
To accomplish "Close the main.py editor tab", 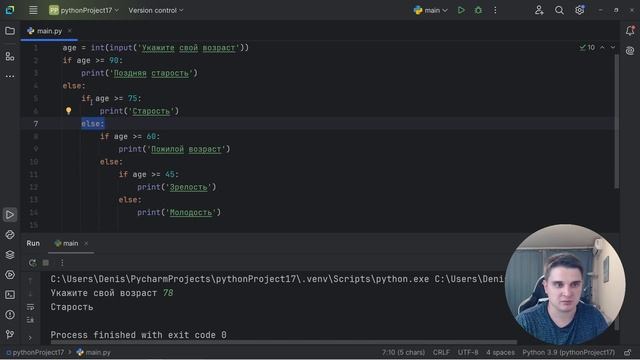I will point(70,31).
